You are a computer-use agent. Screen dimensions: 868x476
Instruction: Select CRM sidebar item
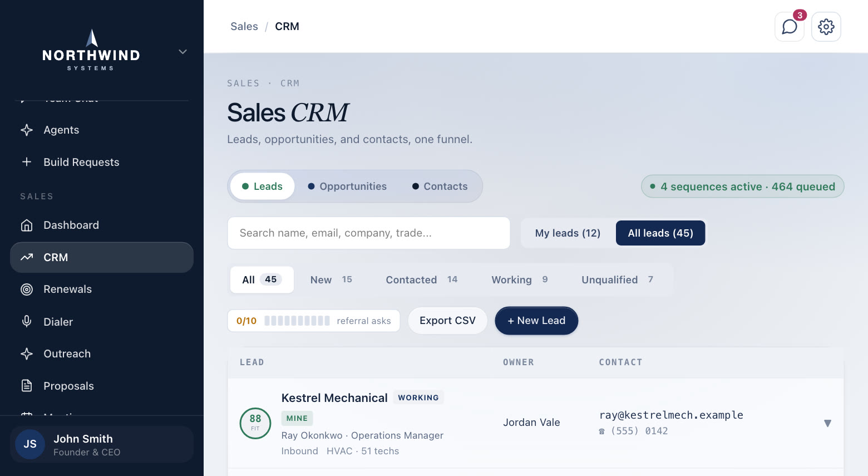[x=102, y=257]
